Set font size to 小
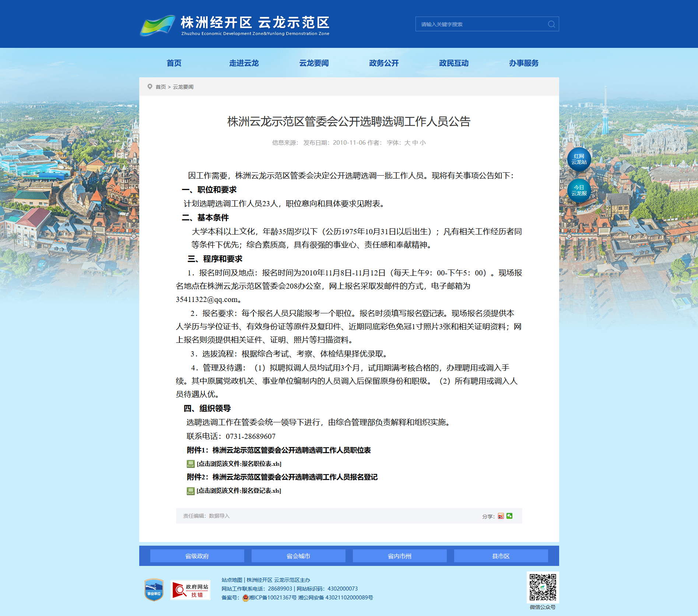 pyautogui.click(x=422, y=143)
